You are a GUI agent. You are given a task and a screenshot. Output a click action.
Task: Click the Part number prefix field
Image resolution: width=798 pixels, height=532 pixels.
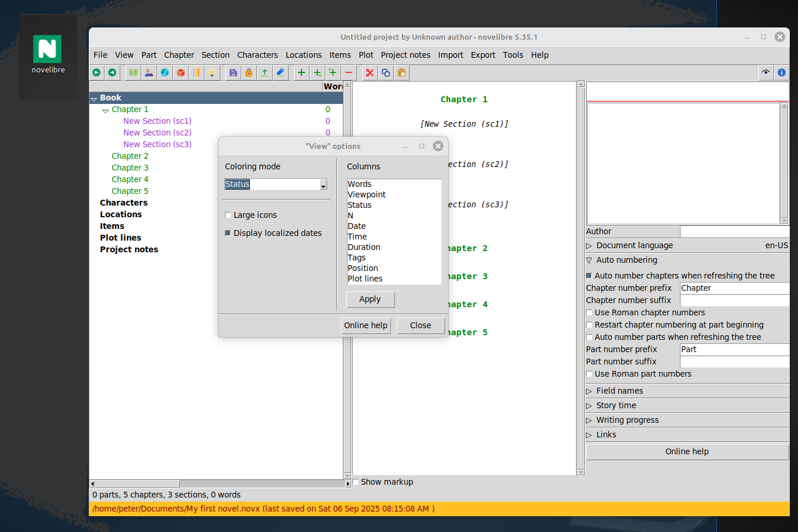pyautogui.click(x=734, y=349)
